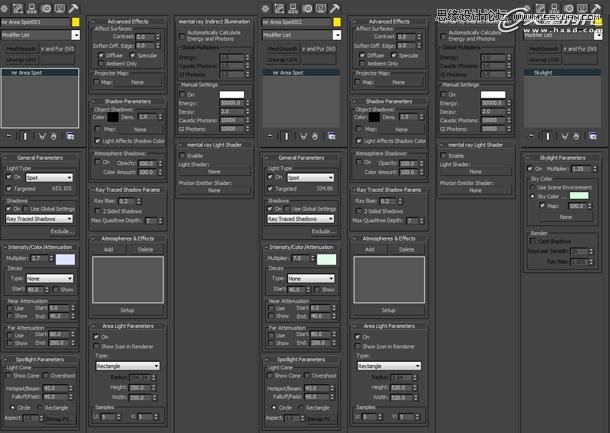Viewport: 610px width, 433px height.
Task: Remove modifier using trash icon in Skylight panel
Action: pyautogui.click(x=577, y=136)
